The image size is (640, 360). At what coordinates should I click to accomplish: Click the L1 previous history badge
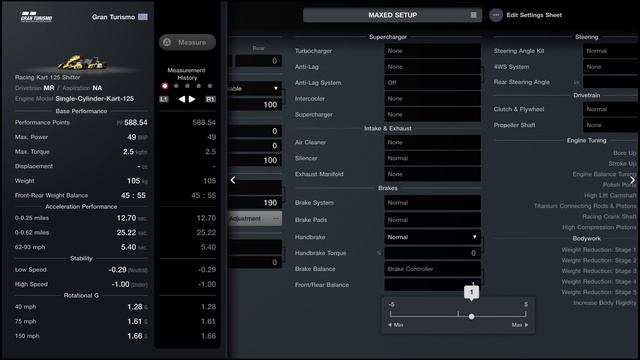tap(164, 99)
